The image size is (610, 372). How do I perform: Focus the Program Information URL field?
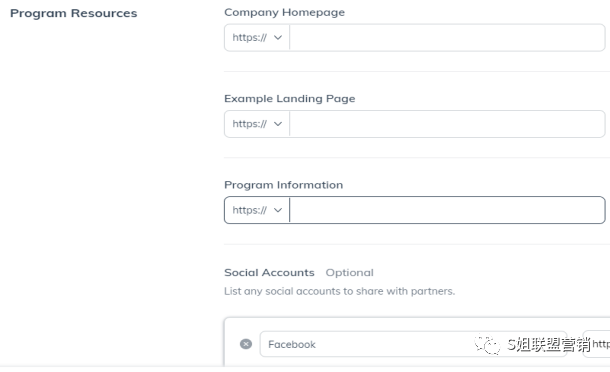(x=447, y=211)
